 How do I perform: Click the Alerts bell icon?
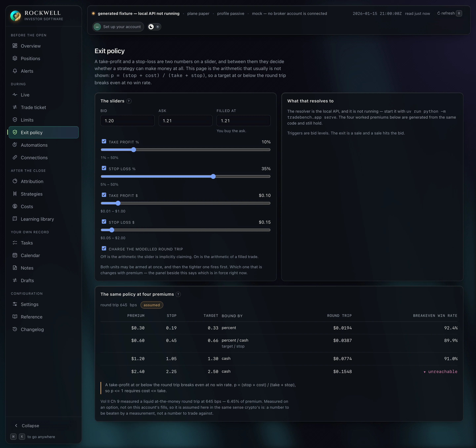[x=15, y=71]
